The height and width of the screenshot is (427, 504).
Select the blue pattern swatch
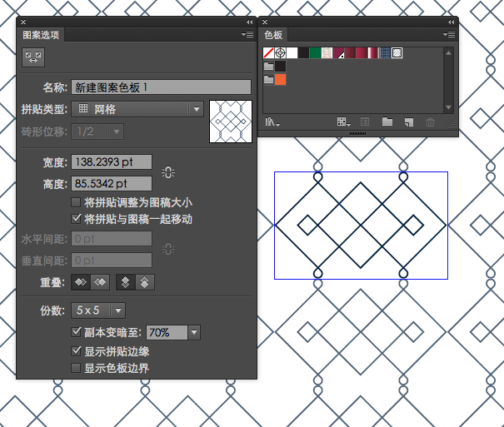pyautogui.click(x=385, y=52)
